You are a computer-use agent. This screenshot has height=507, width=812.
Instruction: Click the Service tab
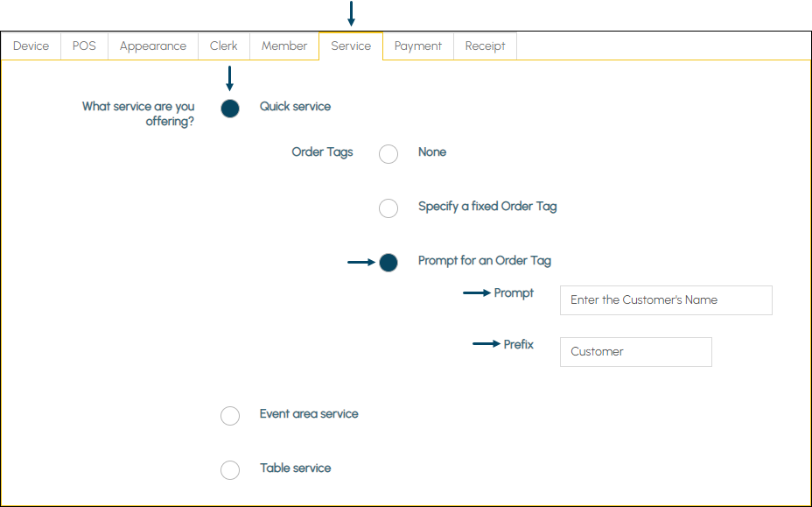pos(351,46)
